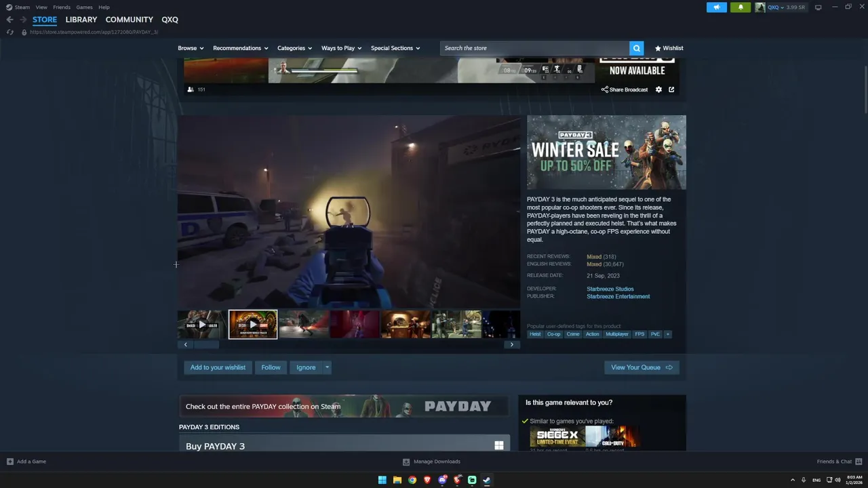Click Share Broadcast
Image resolution: width=868 pixels, height=488 pixels.
[x=625, y=89]
